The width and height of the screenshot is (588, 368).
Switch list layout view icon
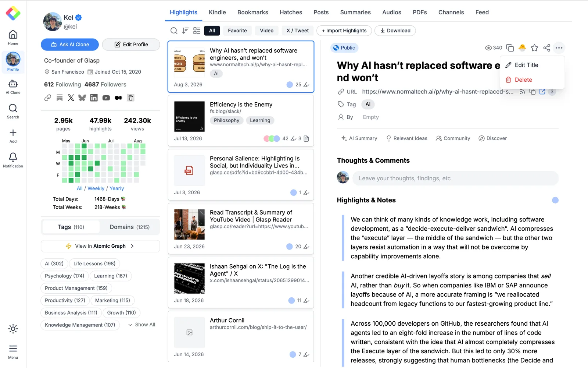[197, 31]
